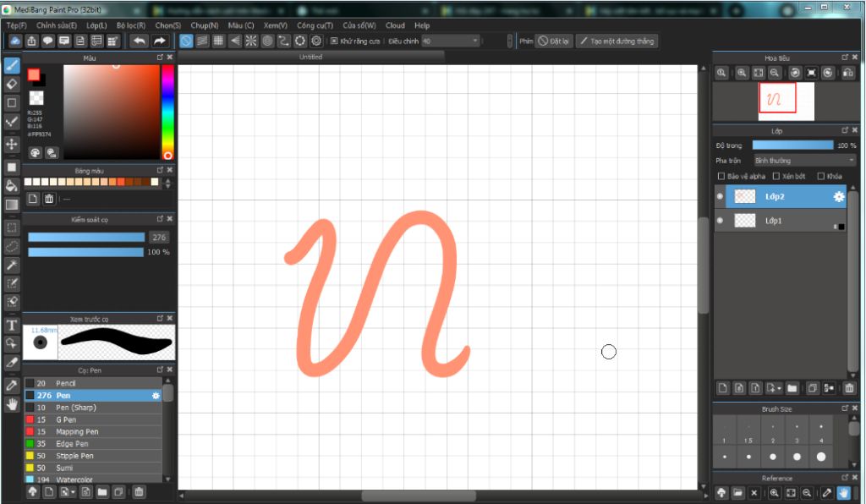Select the Lasso selection tool
Screen dimensions: 866x504
pyautogui.click(x=12, y=246)
